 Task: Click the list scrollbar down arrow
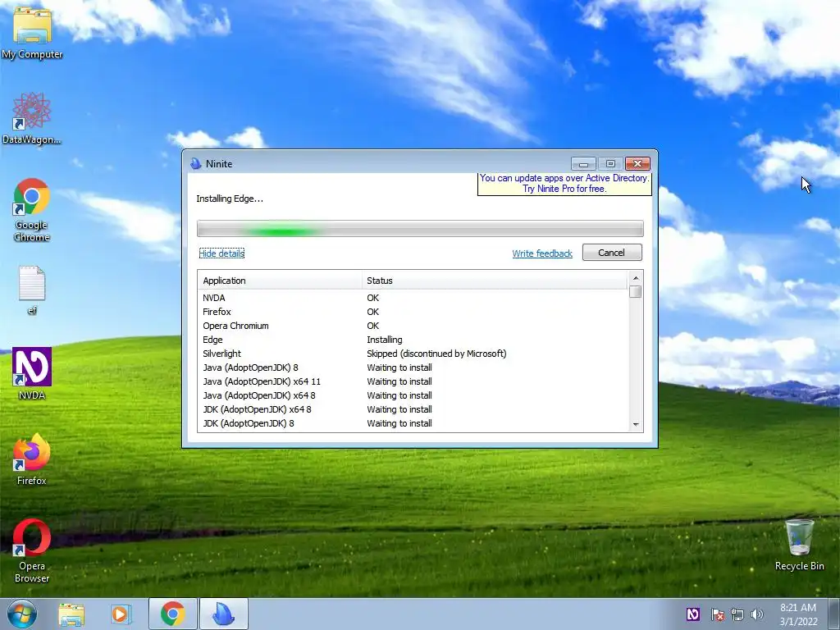pyautogui.click(x=636, y=425)
